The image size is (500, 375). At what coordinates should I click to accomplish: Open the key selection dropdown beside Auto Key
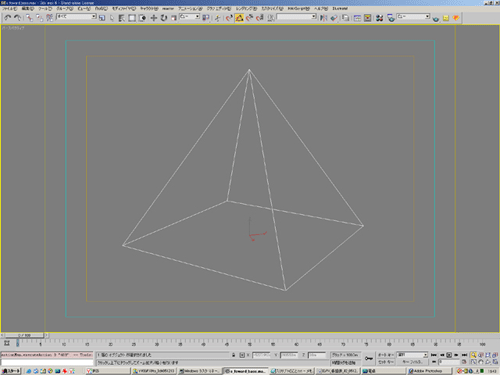point(412,355)
